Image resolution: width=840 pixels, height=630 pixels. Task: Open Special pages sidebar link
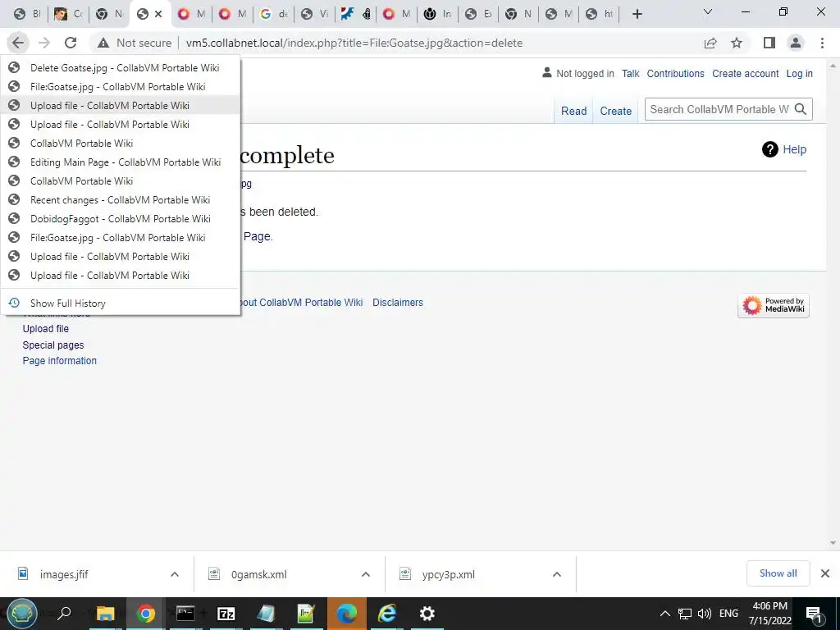[x=53, y=345]
